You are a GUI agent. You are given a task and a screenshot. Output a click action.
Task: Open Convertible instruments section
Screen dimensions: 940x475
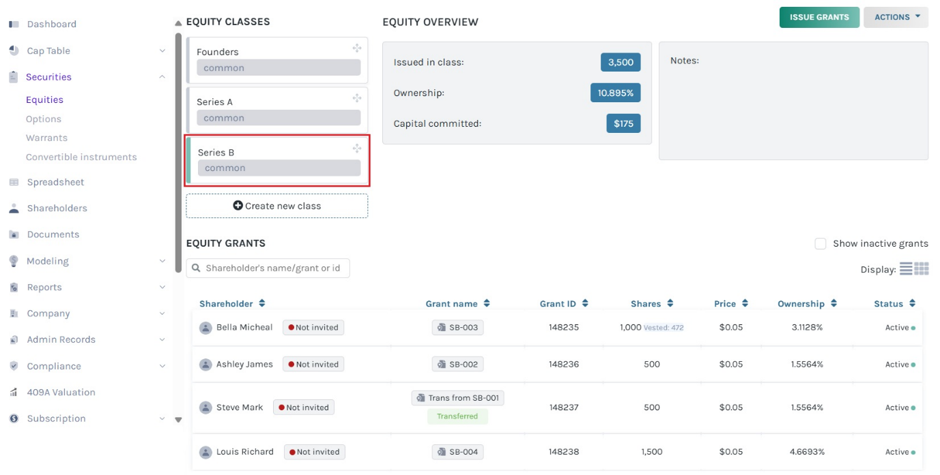(81, 157)
